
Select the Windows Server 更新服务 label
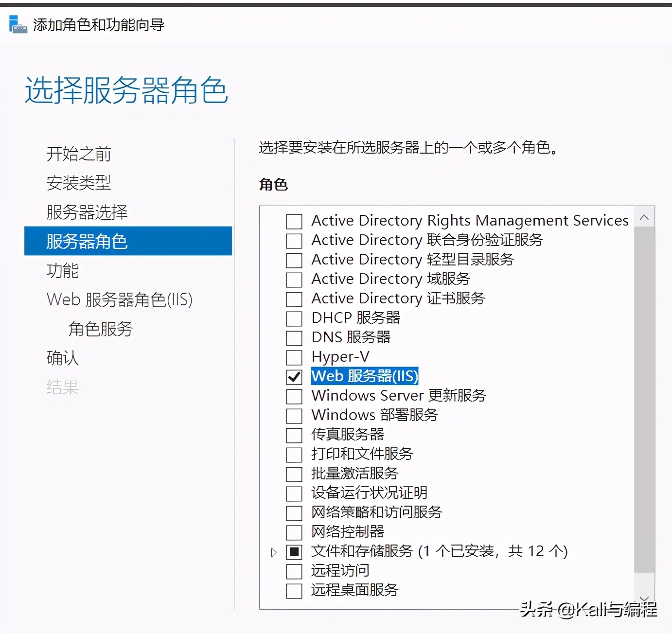(399, 396)
